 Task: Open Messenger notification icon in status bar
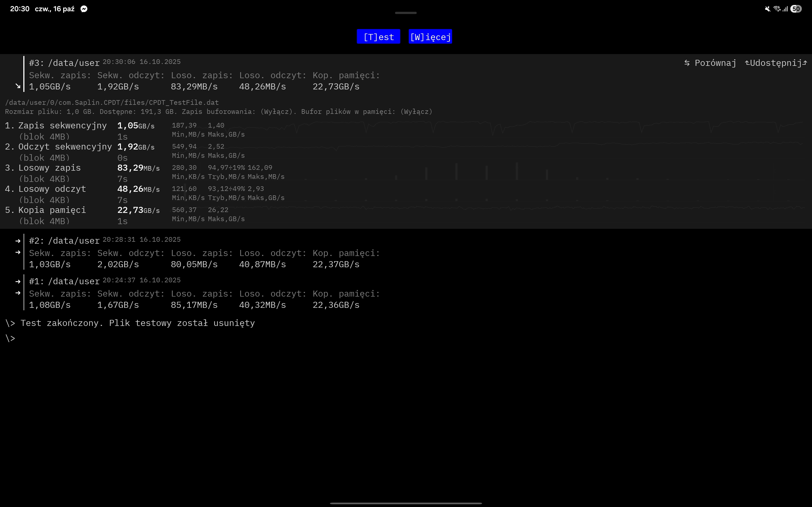coord(84,9)
